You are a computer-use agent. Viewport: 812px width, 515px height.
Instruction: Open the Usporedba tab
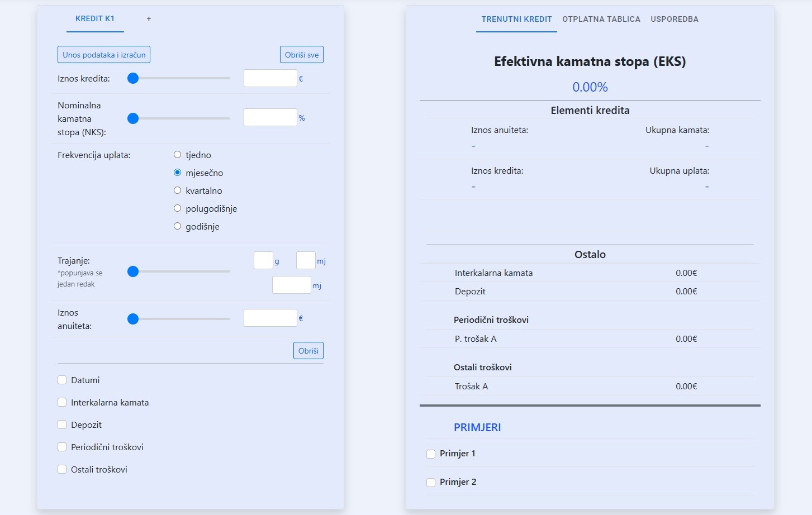click(674, 19)
